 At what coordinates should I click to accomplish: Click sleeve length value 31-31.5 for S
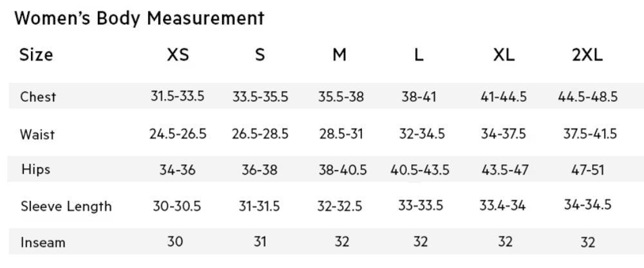260,206
